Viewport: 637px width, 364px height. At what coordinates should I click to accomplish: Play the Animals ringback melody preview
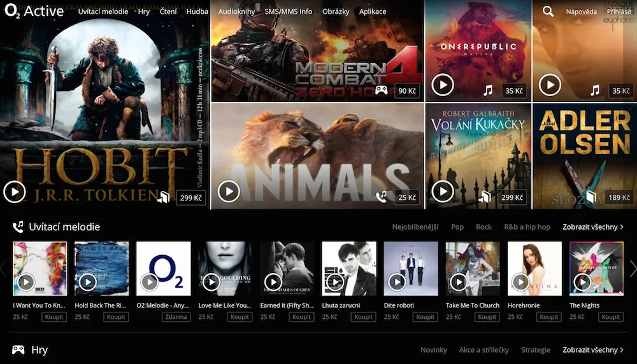pos(229,191)
